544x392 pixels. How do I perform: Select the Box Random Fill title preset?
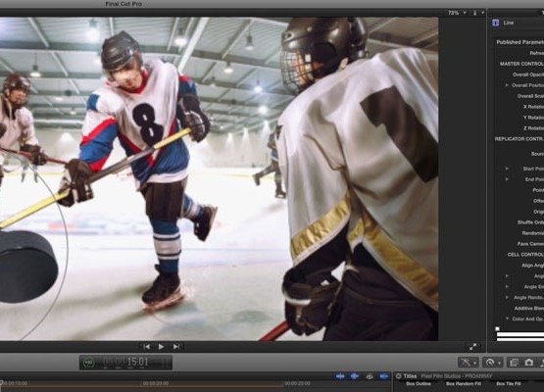[x=464, y=384]
